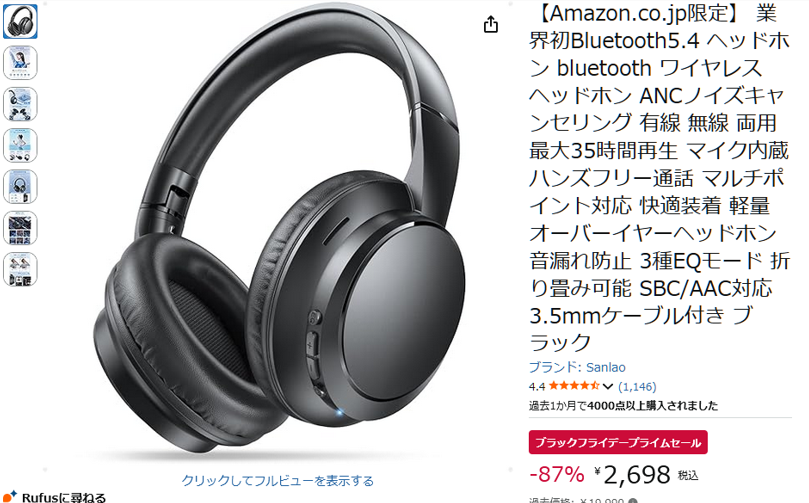Image resolution: width=809 pixels, height=503 pixels.
Task: Click the ¥2,698 price
Action: click(632, 475)
